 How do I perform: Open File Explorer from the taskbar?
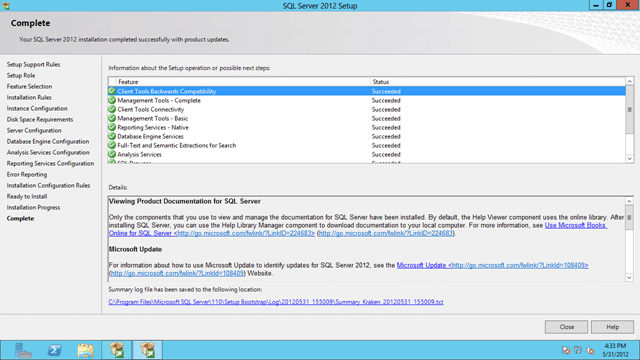coord(85,350)
